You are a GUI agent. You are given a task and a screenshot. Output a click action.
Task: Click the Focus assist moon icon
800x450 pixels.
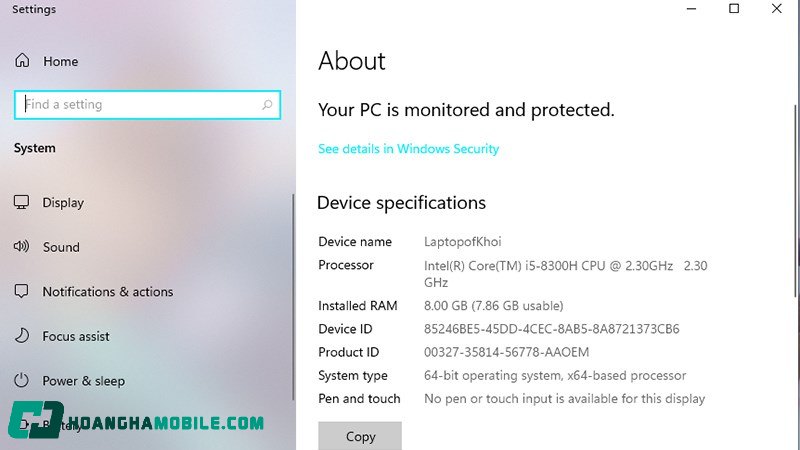point(22,336)
